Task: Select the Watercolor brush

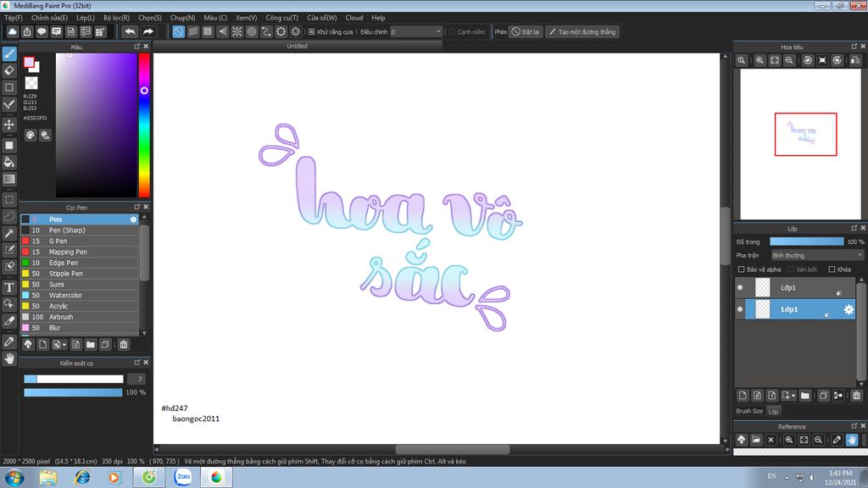Action: click(x=80, y=296)
